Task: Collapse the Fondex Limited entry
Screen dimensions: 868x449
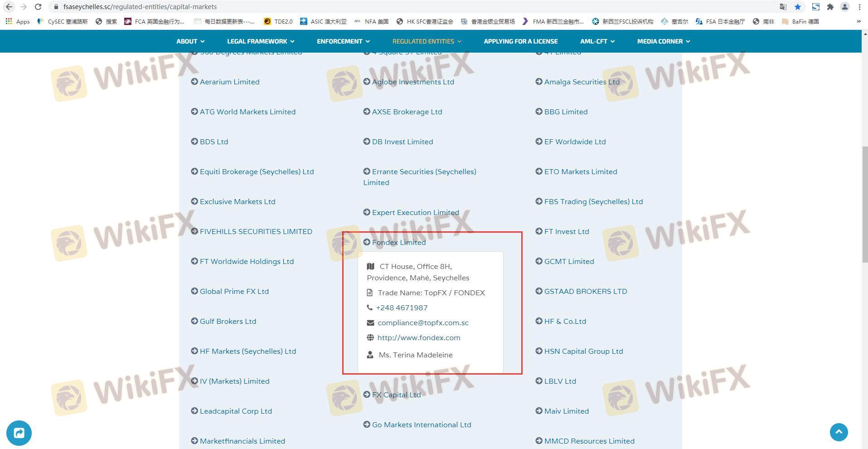Action: click(398, 242)
